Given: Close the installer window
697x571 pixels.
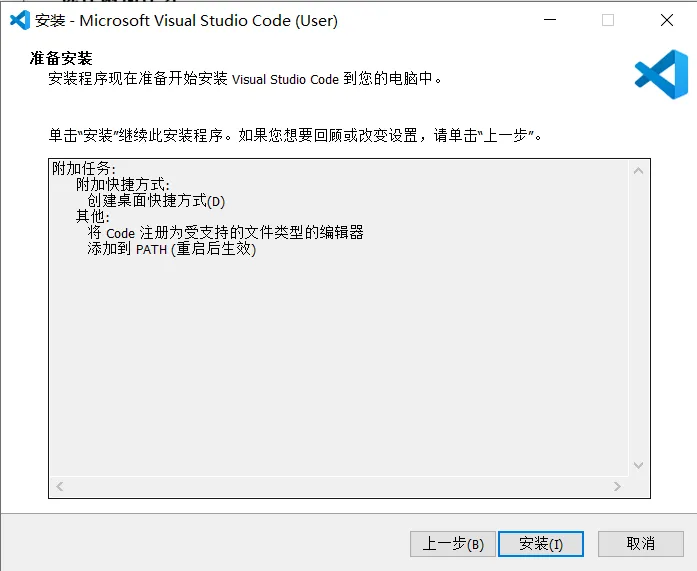Looking at the screenshot, I should (x=667, y=20).
